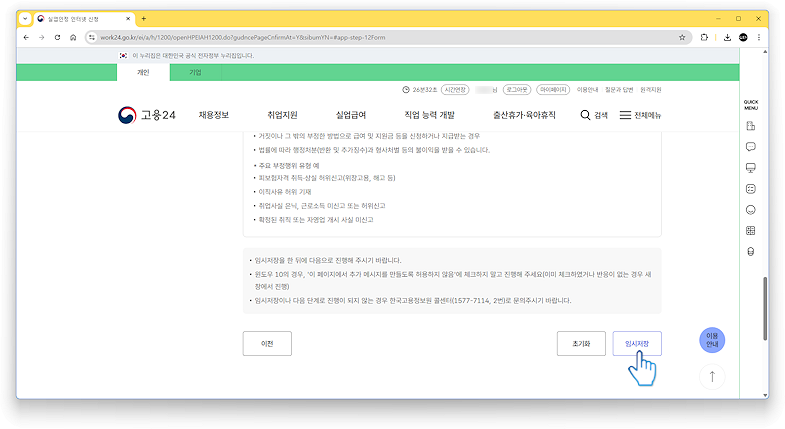Select the 기업 tab
The width and height of the screenshot is (785, 429).
(195, 73)
